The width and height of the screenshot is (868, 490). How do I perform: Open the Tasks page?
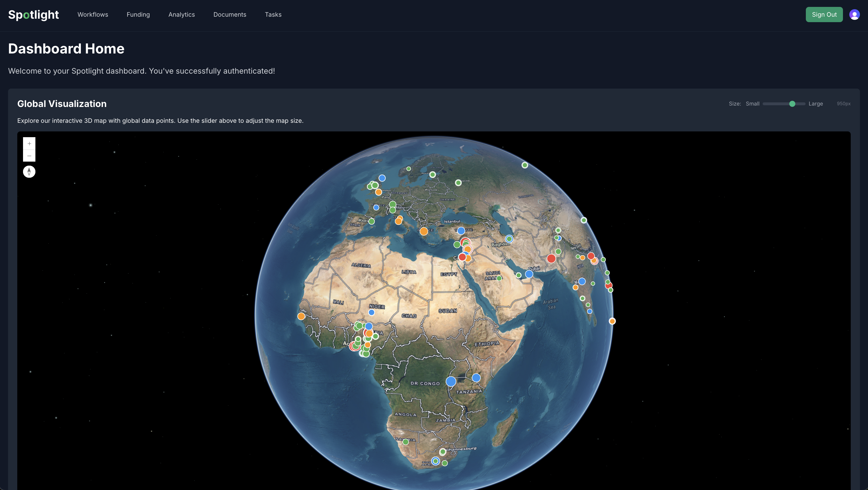coord(273,14)
